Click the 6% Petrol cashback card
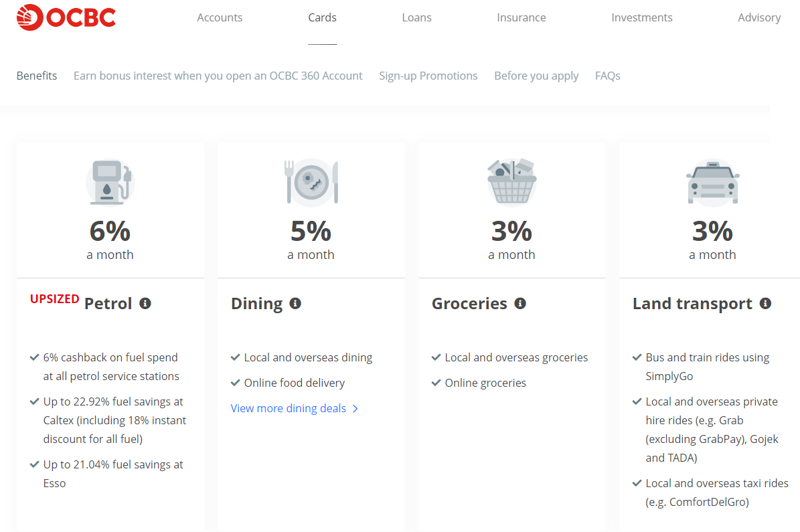Image resolution: width=800 pixels, height=532 pixels. [x=110, y=231]
